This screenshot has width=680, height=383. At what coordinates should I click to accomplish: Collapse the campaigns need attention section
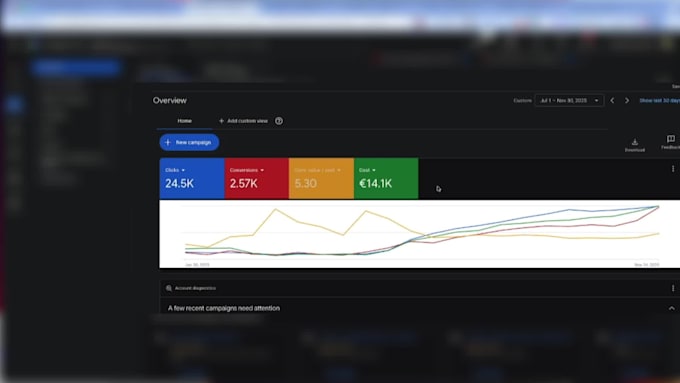coord(671,308)
